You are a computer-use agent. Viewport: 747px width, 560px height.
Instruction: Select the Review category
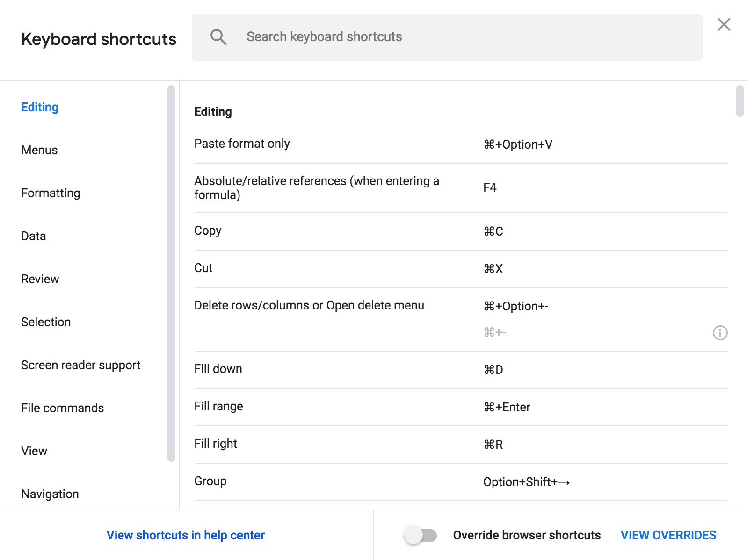(x=40, y=279)
